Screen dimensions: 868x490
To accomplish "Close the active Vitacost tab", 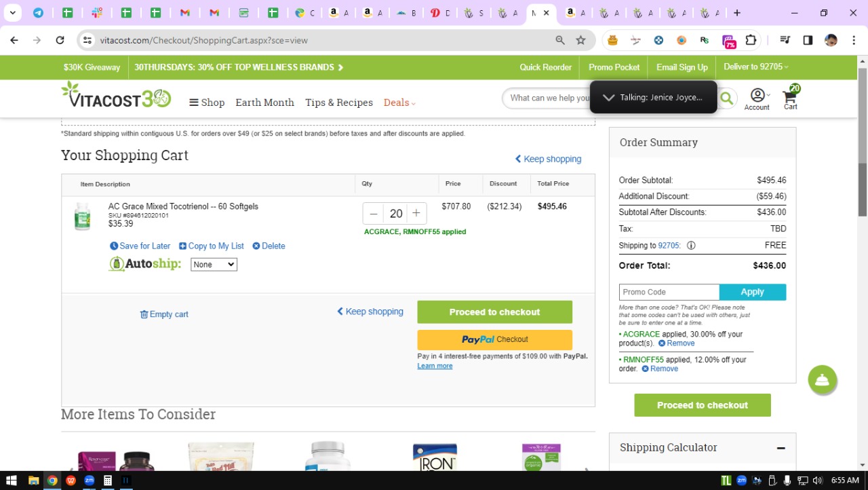I will tap(547, 13).
